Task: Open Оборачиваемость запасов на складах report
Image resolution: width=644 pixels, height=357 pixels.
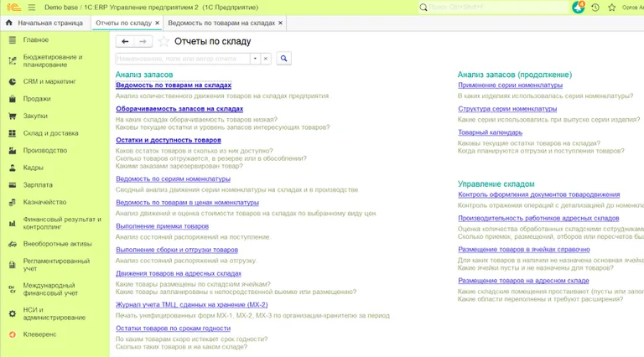Action: pyautogui.click(x=179, y=109)
